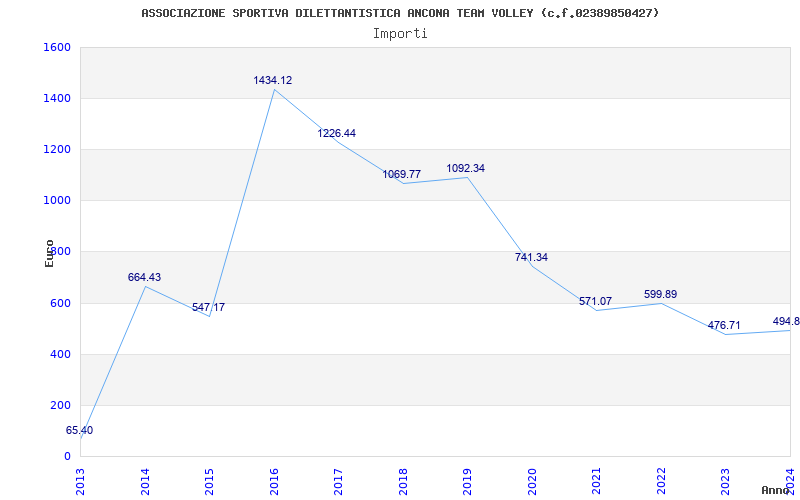Click the 2013 x-axis year label

coord(81,482)
